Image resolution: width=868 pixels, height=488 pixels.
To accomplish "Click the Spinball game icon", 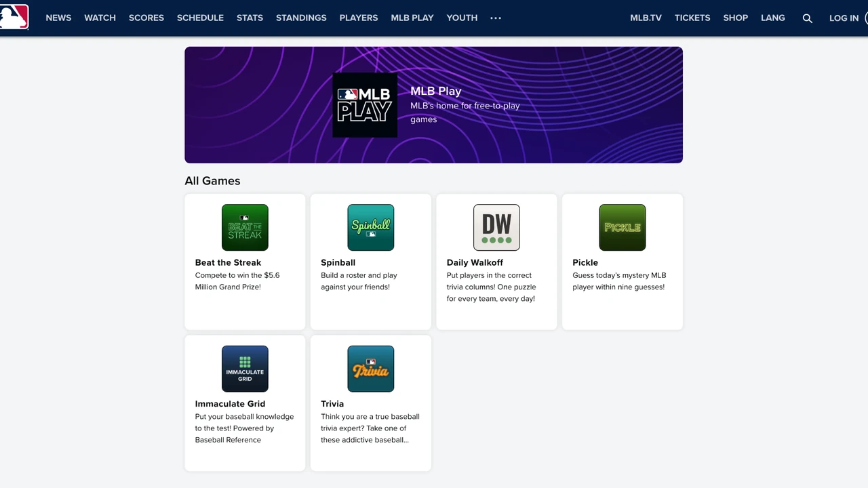I will [371, 228].
